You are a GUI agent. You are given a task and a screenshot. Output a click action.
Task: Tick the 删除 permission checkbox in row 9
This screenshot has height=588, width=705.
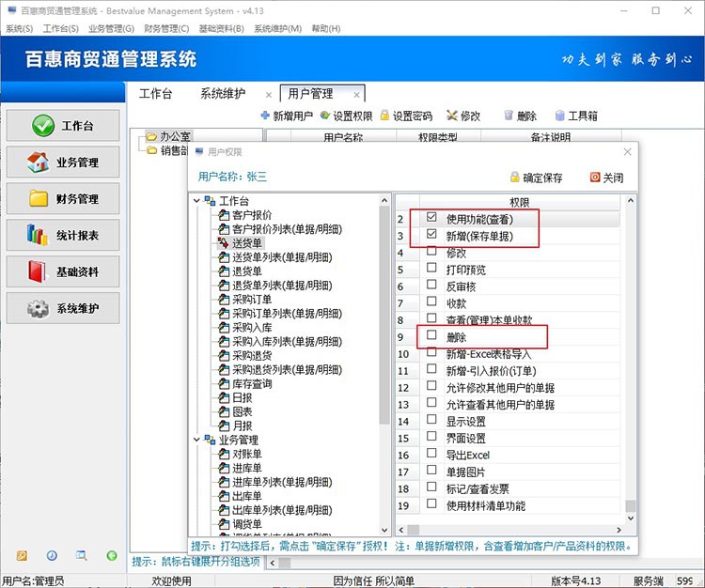(x=431, y=335)
